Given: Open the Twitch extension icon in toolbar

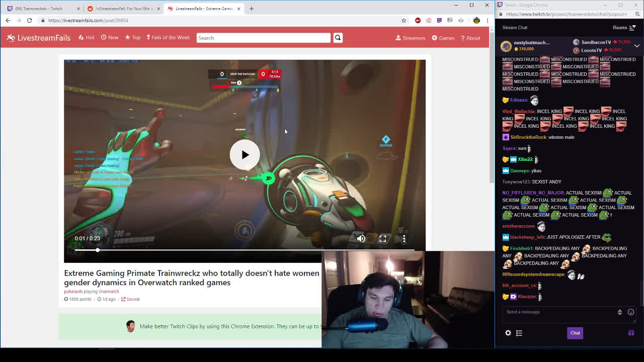Looking at the screenshot, I should (x=439, y=21).
